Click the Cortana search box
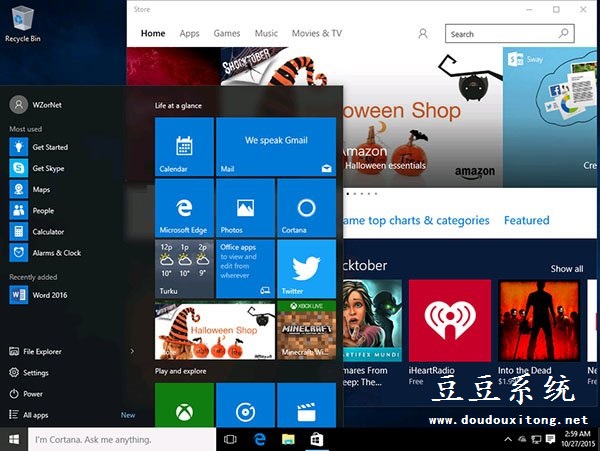 click(122, 439)
